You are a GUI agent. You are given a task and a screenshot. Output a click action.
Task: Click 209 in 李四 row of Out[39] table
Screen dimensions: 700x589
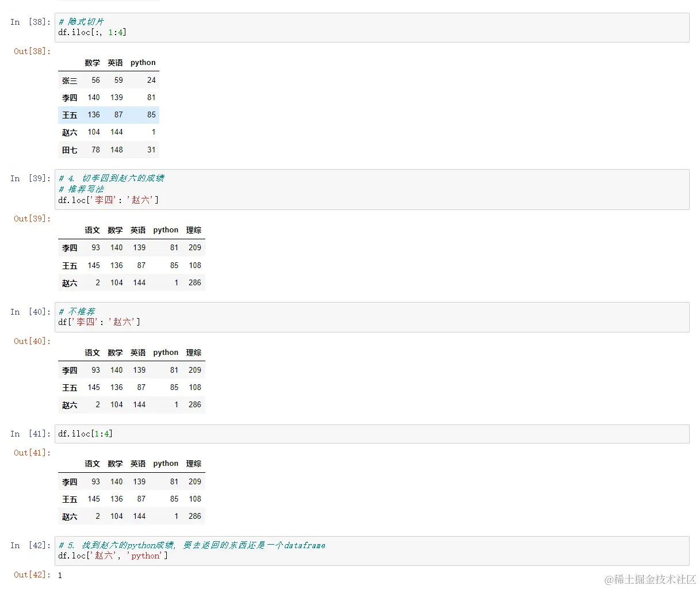[x=195, y=248]
